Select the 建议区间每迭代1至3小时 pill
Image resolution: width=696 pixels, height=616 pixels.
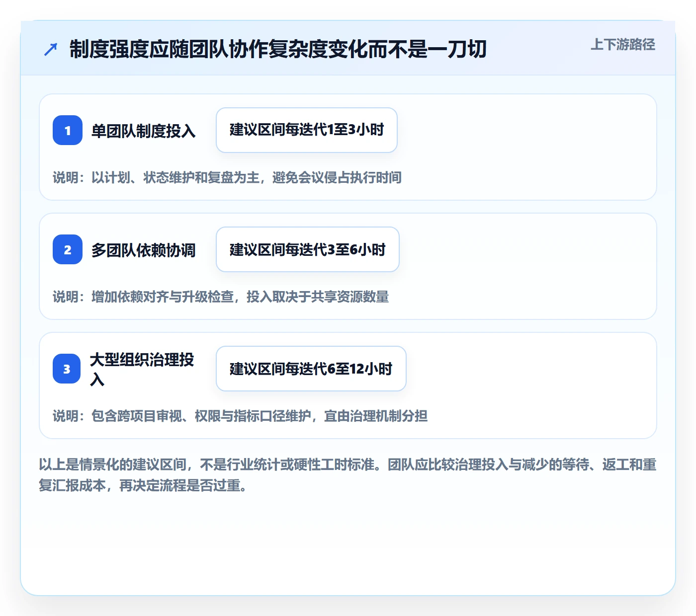tap(307, 130)
